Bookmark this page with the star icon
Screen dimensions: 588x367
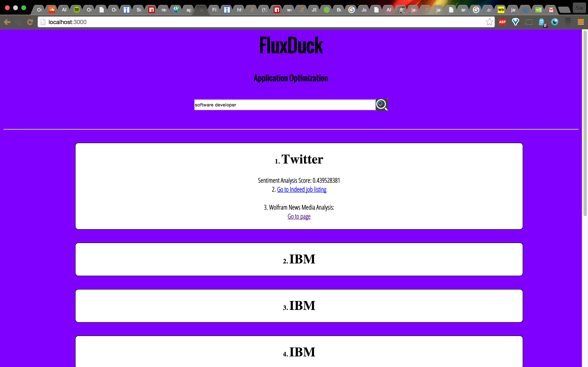pyautogui.click(x=489, y=22)
